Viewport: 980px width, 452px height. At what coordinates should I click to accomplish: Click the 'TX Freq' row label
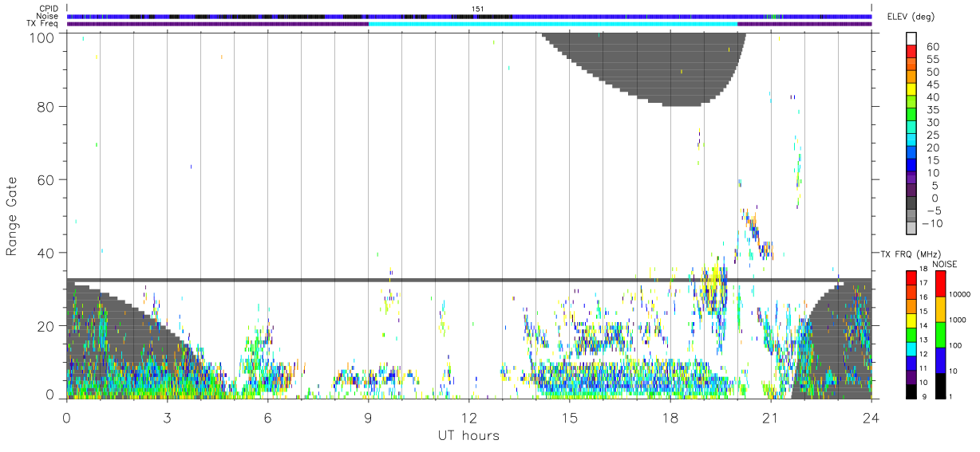point(43,23)
